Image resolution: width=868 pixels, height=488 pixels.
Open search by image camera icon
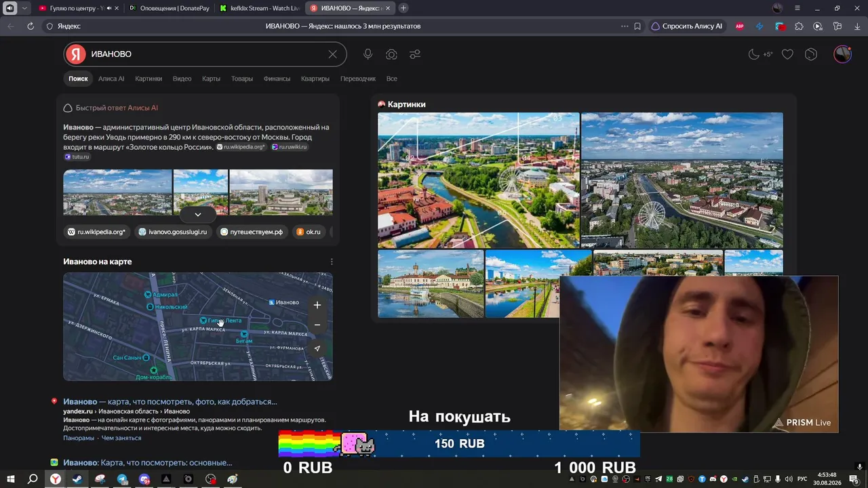(x=391, y=54)
